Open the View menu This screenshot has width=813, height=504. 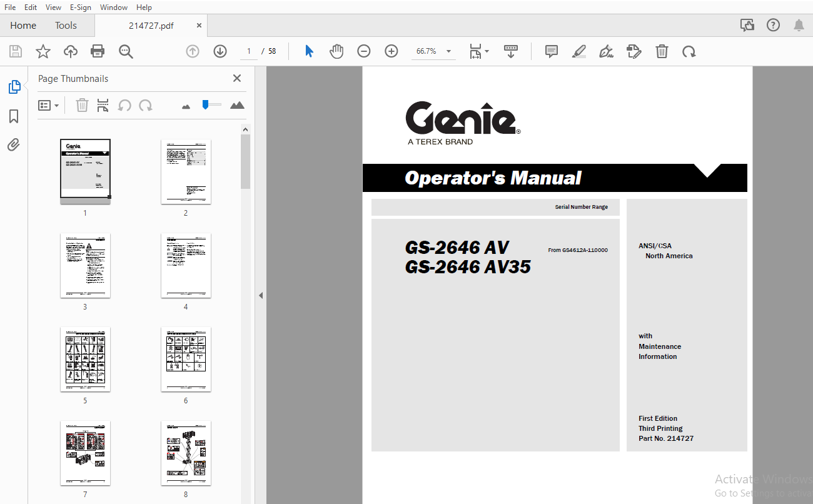point(54,8)
